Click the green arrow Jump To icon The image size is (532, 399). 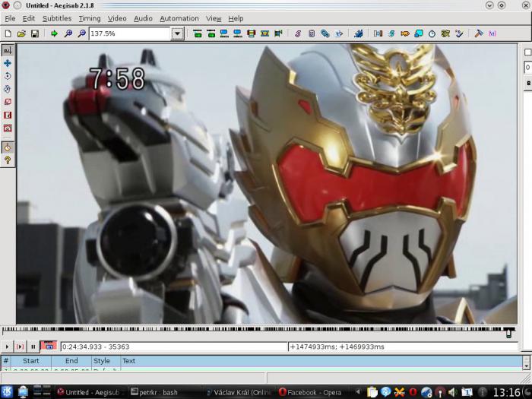tap(54, 33)
